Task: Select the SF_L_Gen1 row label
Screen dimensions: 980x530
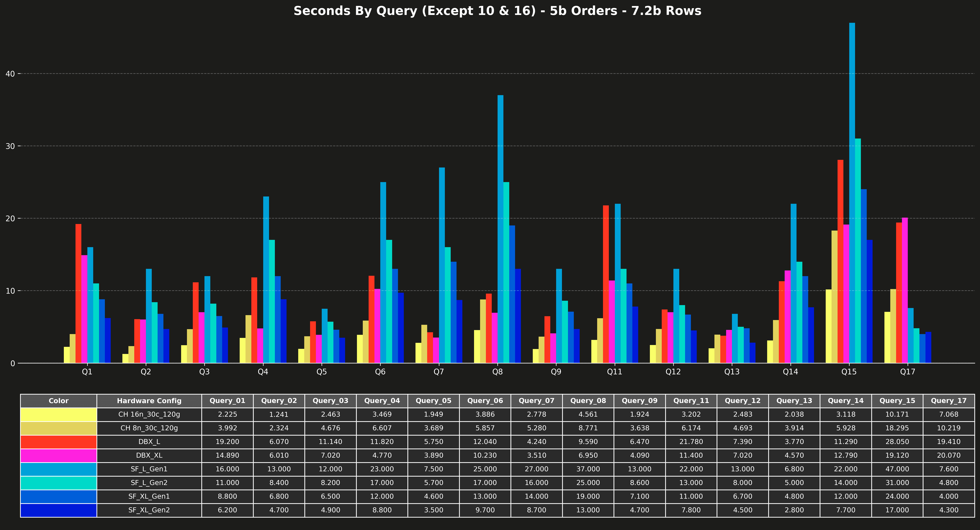Action: pyautogui.click(x=149, y=469)
